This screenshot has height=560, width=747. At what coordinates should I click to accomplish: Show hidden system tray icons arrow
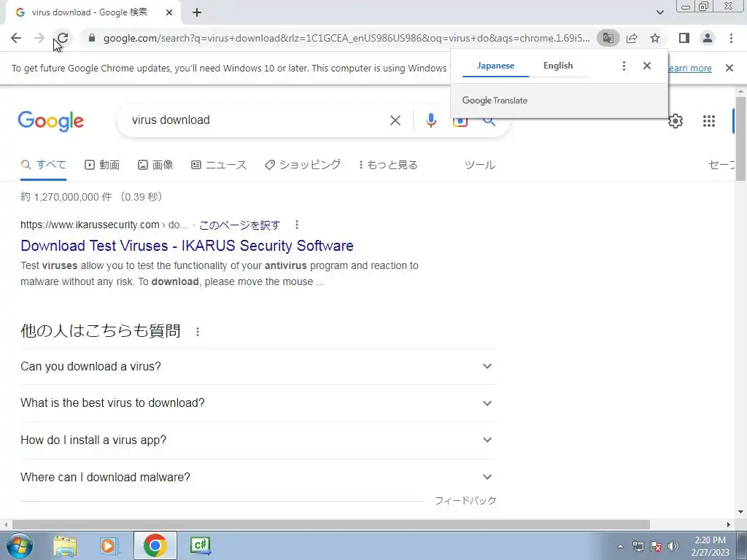click(620, 546)
